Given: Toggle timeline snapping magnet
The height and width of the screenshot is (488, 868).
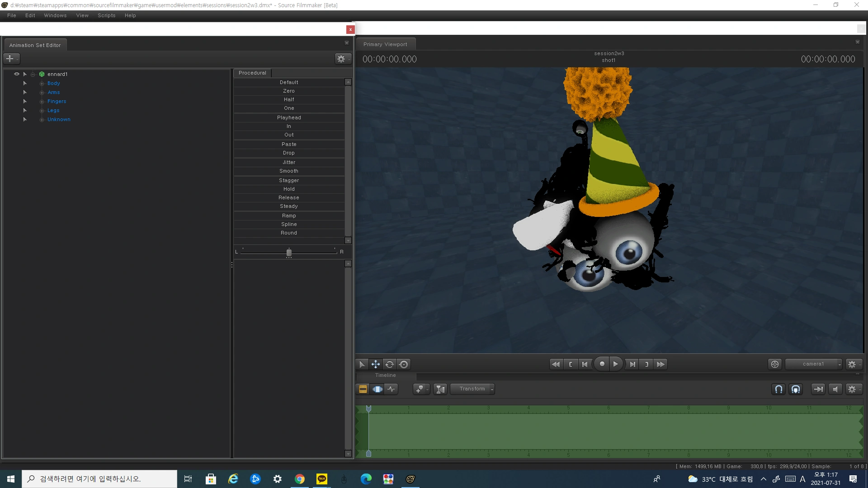Looking at the screenshot, I should tap(778, 389).
